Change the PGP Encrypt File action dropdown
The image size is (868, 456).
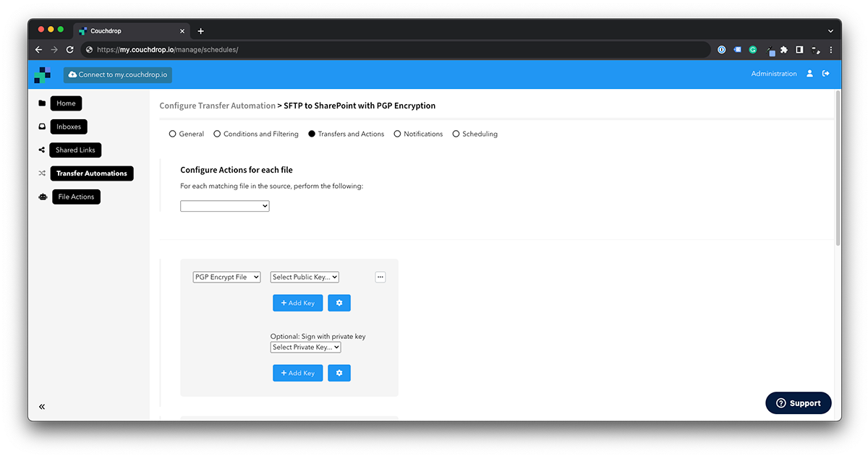(x=226, y=277)
